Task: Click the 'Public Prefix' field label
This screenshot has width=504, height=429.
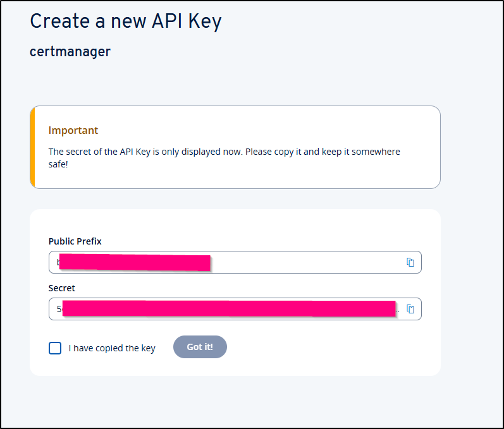Action: pos(75,241)
